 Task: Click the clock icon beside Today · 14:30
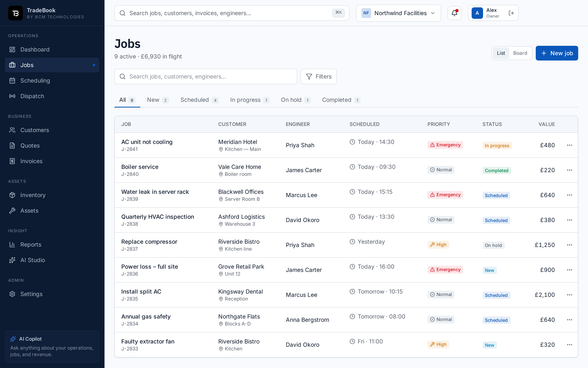pos(352,142)
